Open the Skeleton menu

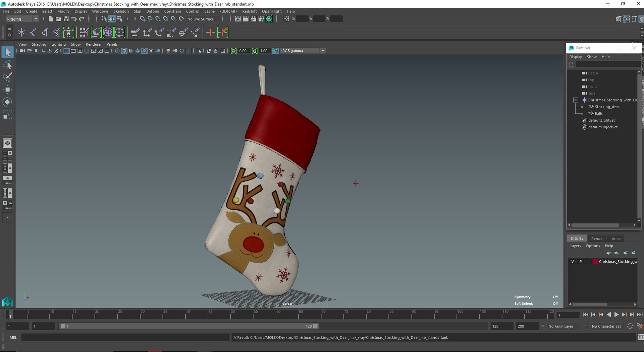pyautogui.click(x=121, y=11)
